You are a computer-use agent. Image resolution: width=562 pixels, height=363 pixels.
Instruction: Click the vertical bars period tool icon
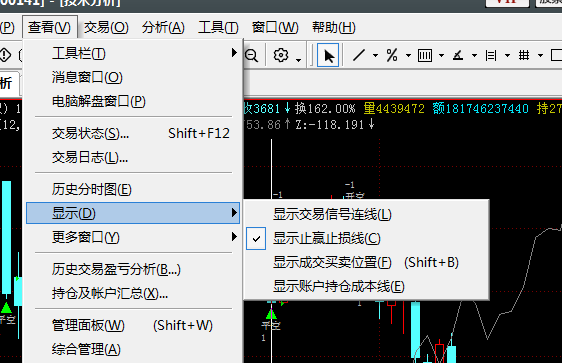pos(425,56)
